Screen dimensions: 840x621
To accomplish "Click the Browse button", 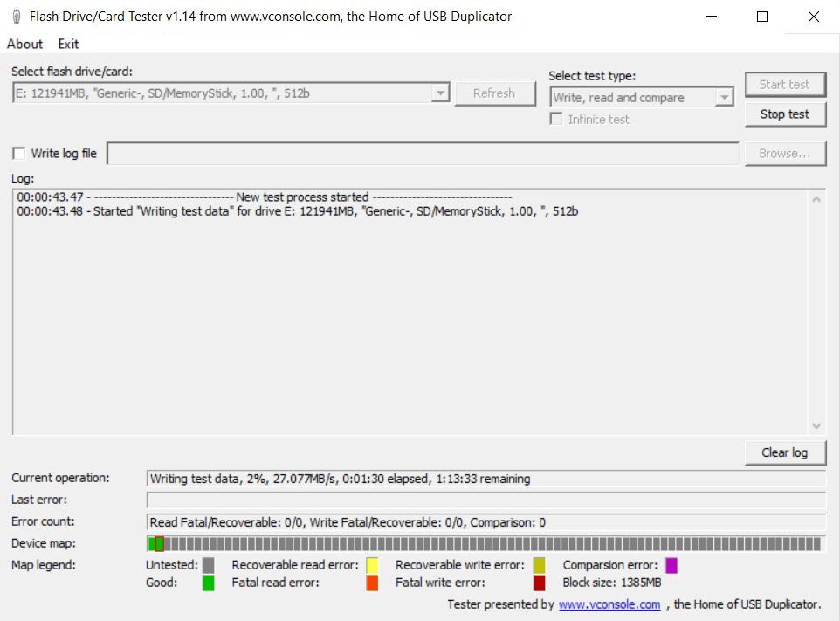I will (x=785, y=154).
